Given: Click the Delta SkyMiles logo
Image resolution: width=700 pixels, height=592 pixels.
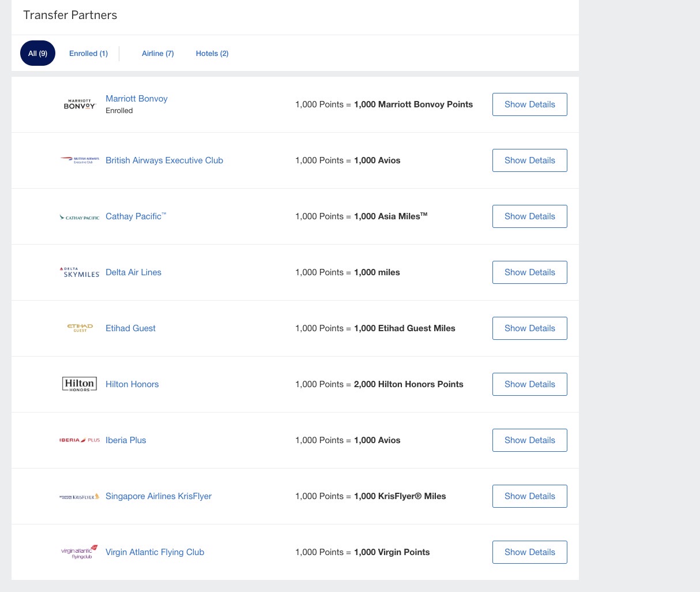Looking at the screenshot, I should 80,272.
